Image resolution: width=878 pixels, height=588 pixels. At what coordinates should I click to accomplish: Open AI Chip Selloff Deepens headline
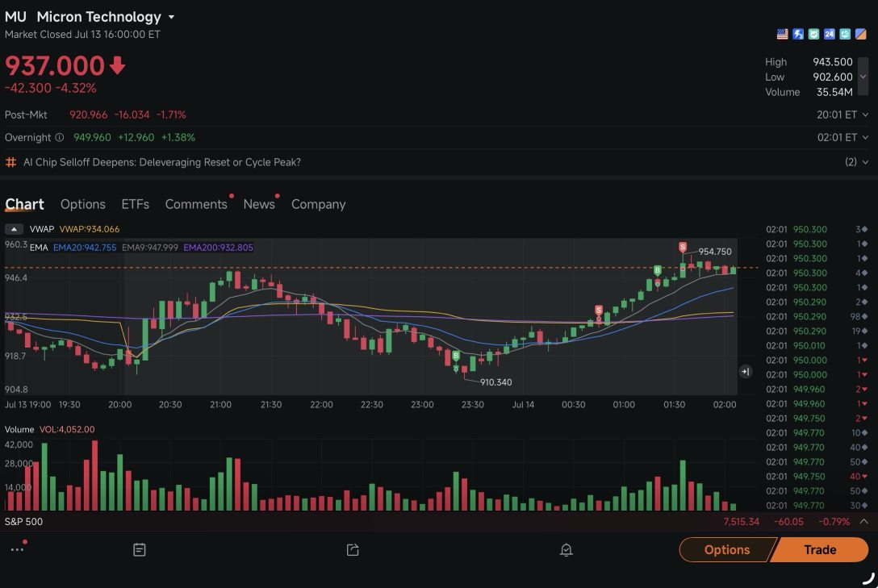coord(162,162)
